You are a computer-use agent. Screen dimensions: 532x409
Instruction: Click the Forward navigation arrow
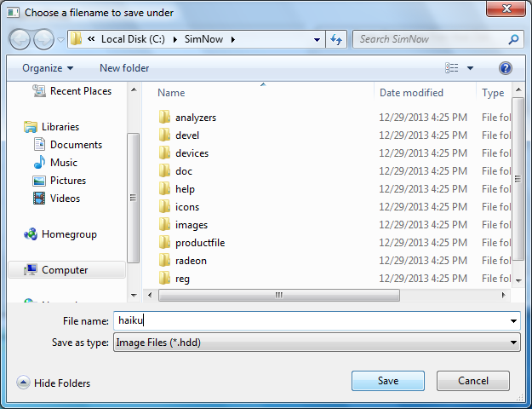43,39
